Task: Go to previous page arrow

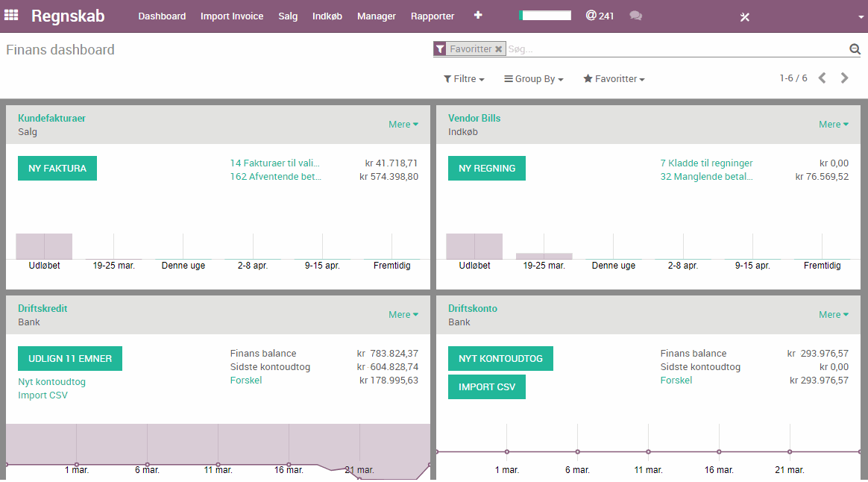Action: (823, 78)
